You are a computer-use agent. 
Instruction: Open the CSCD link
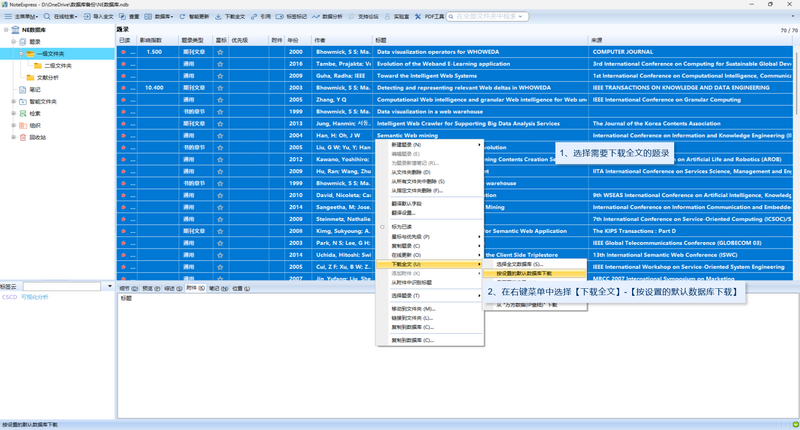[9, 297]
